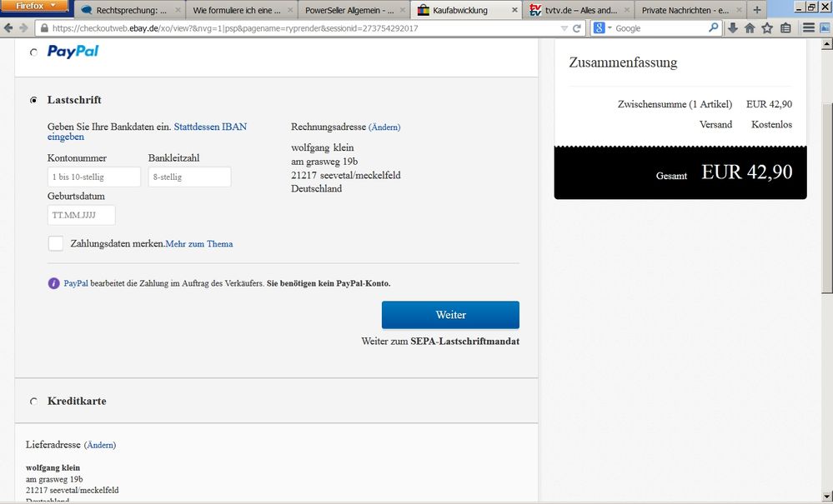Open a new tab with plus button
Viewport: 833px width, 504px height.
pyautogui.click(x=757, y=10)
